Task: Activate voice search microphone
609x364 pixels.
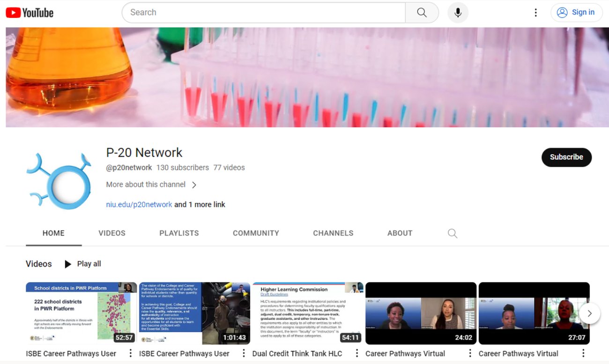Action: (x=458, y=13)
